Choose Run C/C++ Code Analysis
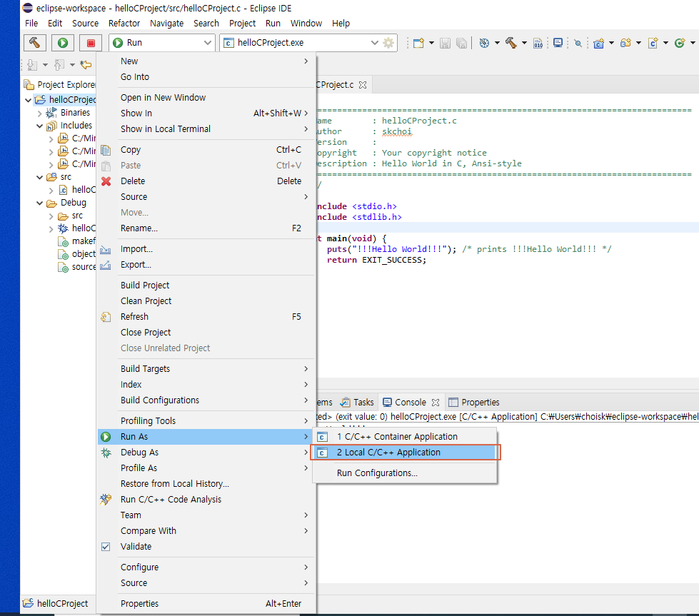699x616 pixels. click(x=206, y=500)
